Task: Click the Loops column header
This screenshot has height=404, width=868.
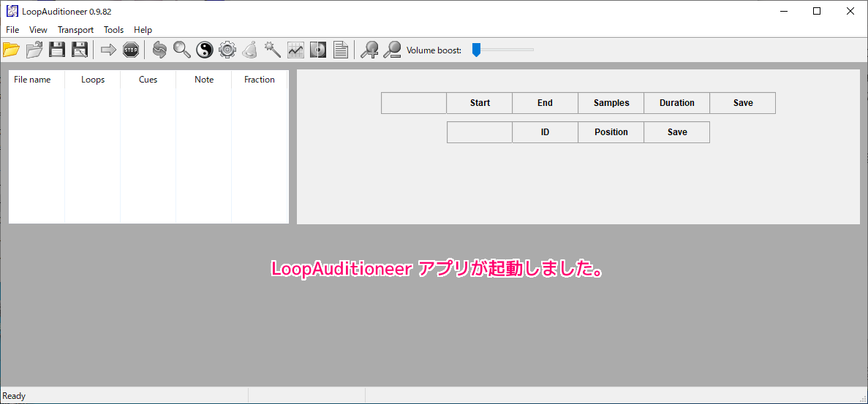Action: point(93,80)
